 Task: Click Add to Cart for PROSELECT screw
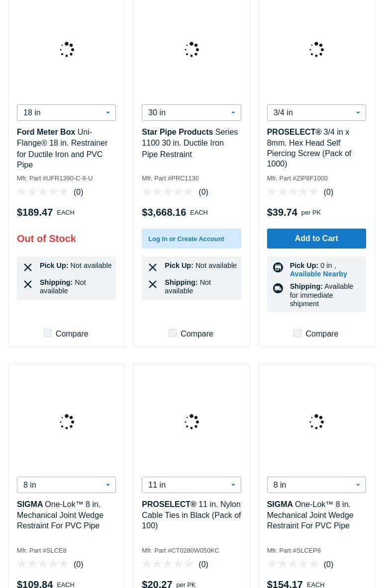pyautogui.click(x=316, y=239)
